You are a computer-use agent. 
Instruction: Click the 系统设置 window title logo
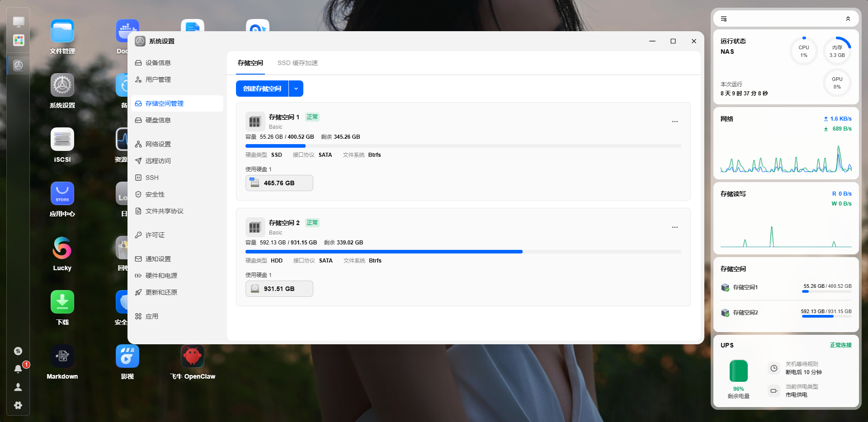click(x=140, y=41)
